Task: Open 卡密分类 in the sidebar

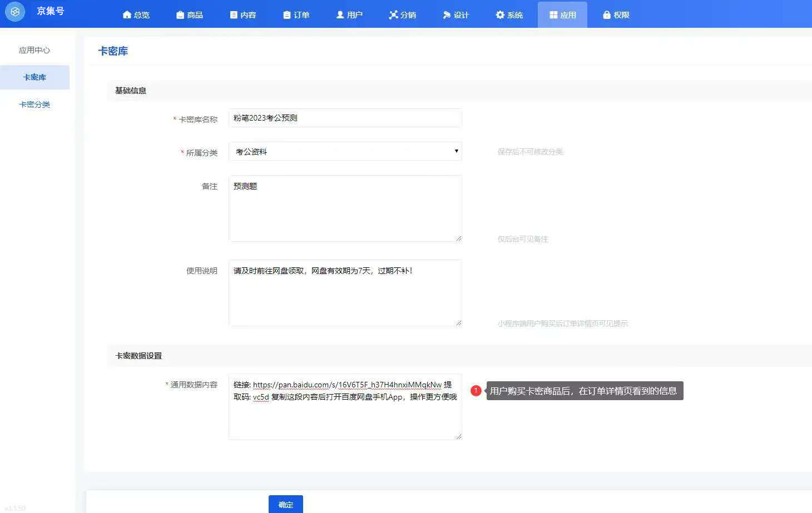Action: [34, 104]
